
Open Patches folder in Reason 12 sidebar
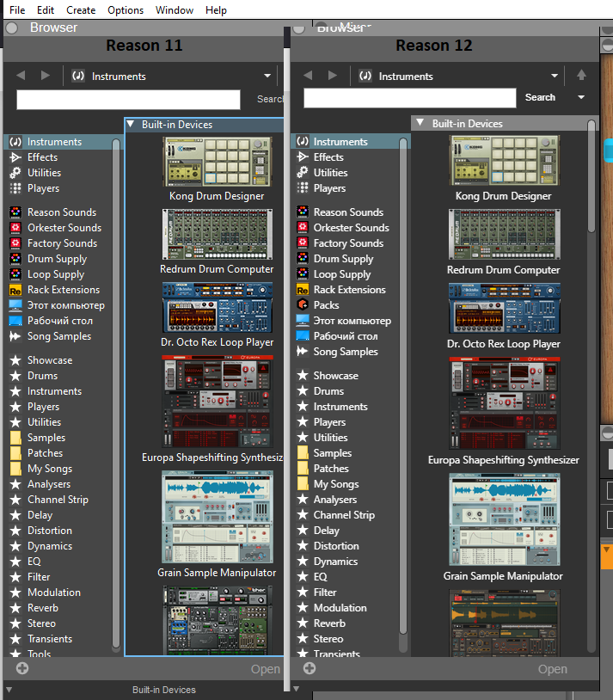point(331,469)
